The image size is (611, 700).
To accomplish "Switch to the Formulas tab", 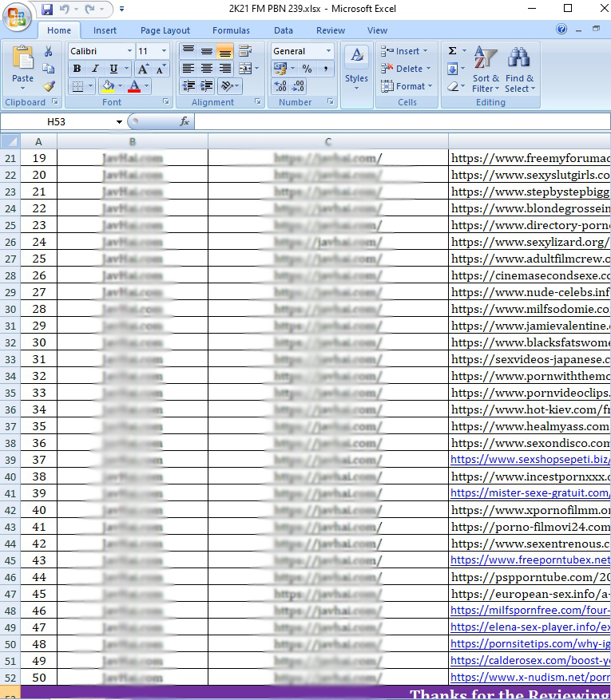I will pyautogui.click(x=231, y=30).
